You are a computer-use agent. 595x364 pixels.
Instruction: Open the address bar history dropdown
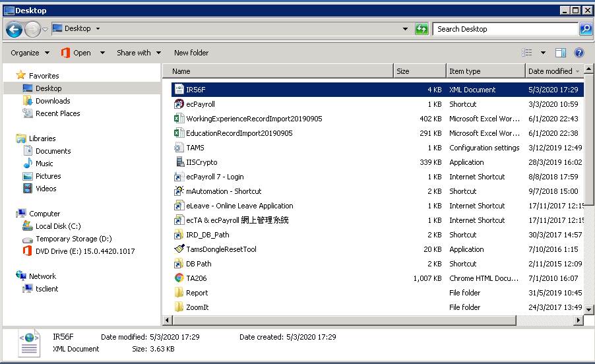(405, 29)
